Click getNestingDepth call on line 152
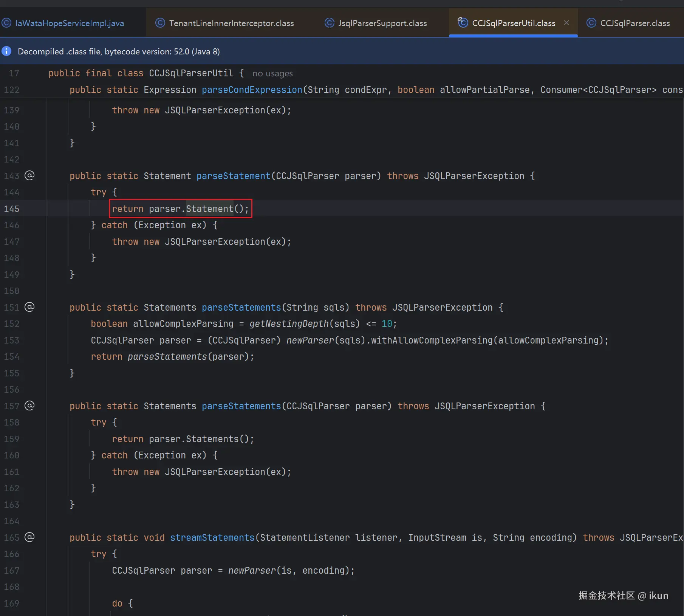The image size is (684, 616). pos(289,323)
